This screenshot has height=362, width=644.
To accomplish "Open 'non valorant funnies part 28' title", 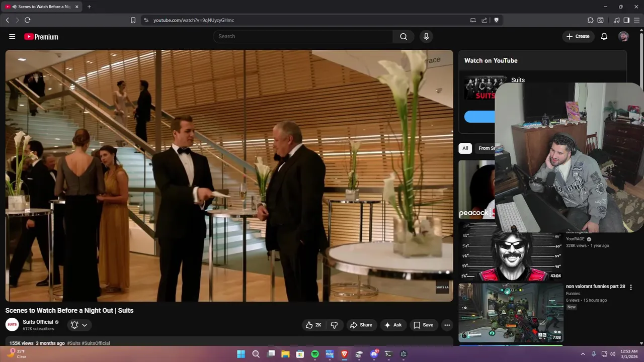I will 595,286.
